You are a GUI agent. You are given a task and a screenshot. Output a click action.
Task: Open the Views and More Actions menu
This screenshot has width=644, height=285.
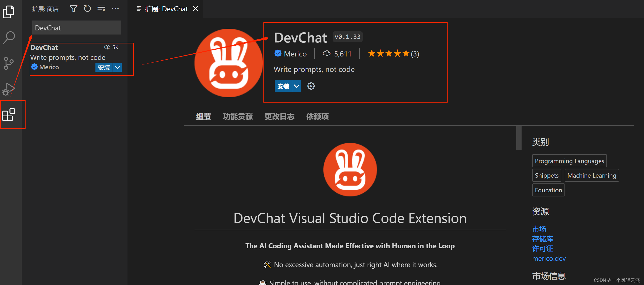pos(115,8)
